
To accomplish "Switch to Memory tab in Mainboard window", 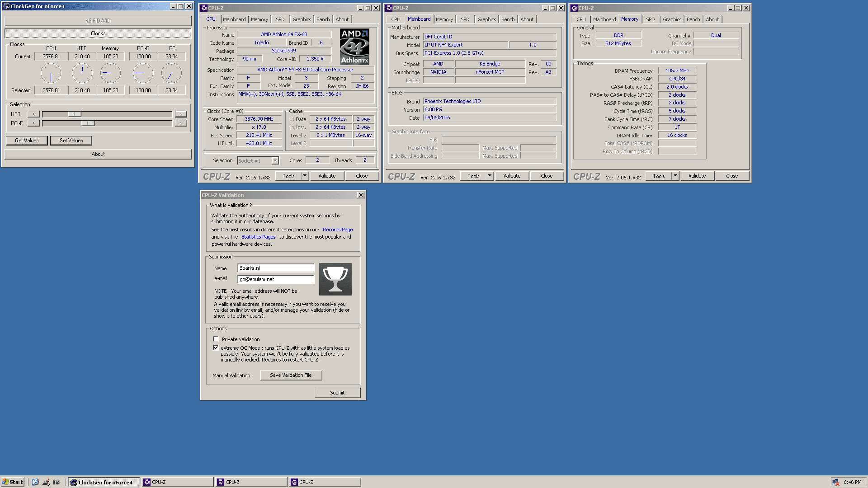I will 444,19.
